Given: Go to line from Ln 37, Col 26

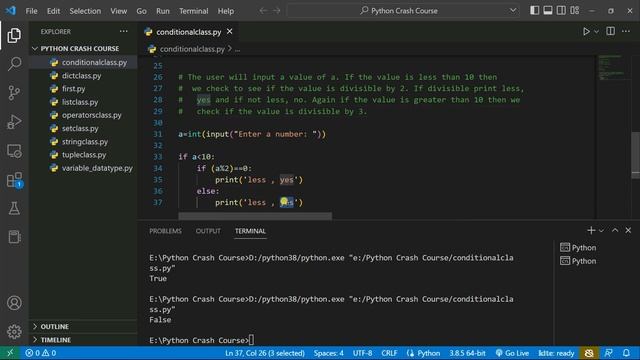Looking at the screenshot, I should (x=265, y=353).
